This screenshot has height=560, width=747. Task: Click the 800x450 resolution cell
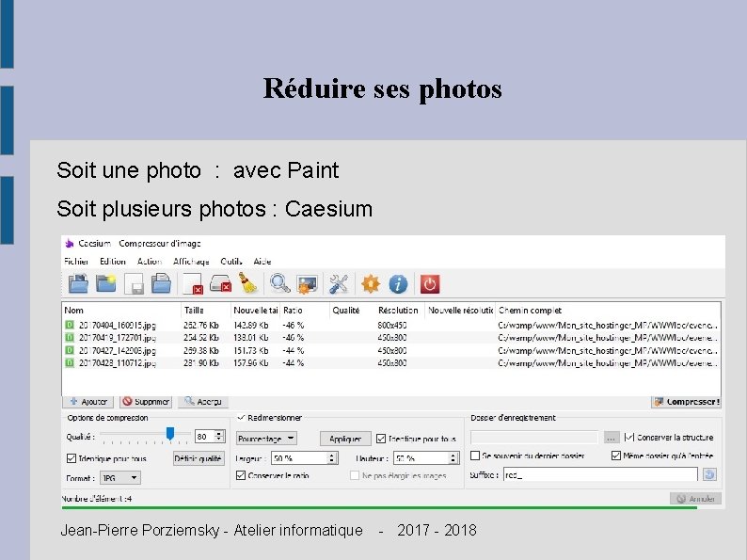(x=392, y=325)
